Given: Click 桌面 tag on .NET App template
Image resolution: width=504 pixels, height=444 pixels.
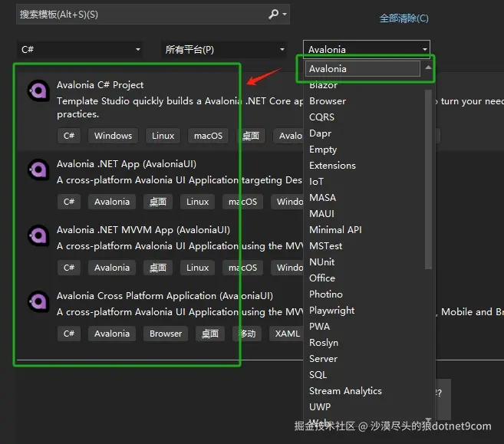Looking at the screenshot, I should [158, 202].
